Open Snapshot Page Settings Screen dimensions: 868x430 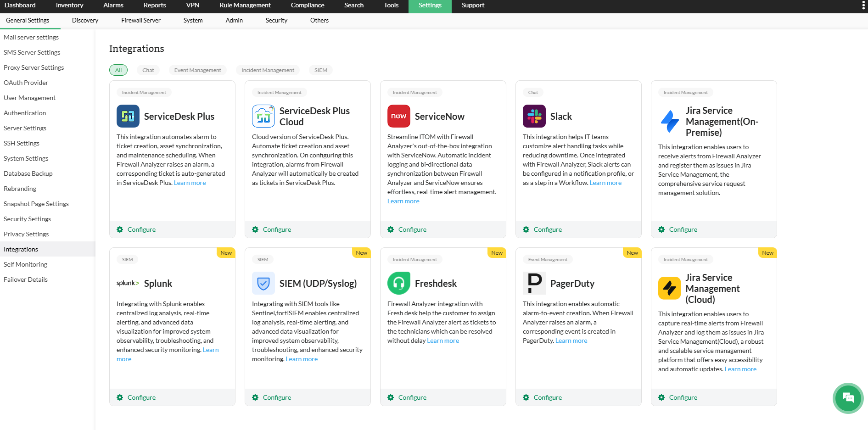pos(36,204)
